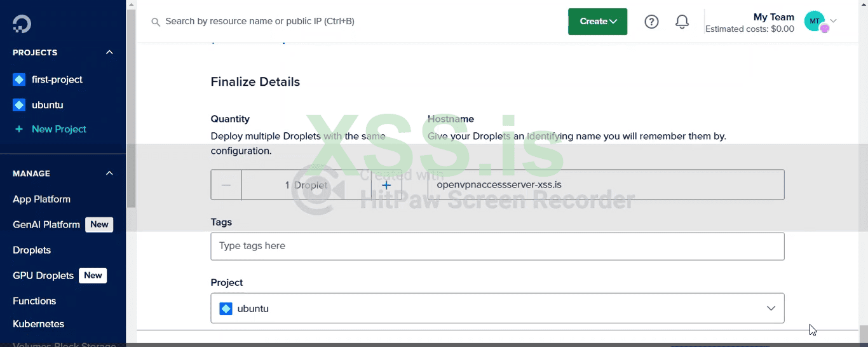Click the Estimated costs: $0.00 text
This screenshot has height=347, width=868.
[x=750, y=29]
